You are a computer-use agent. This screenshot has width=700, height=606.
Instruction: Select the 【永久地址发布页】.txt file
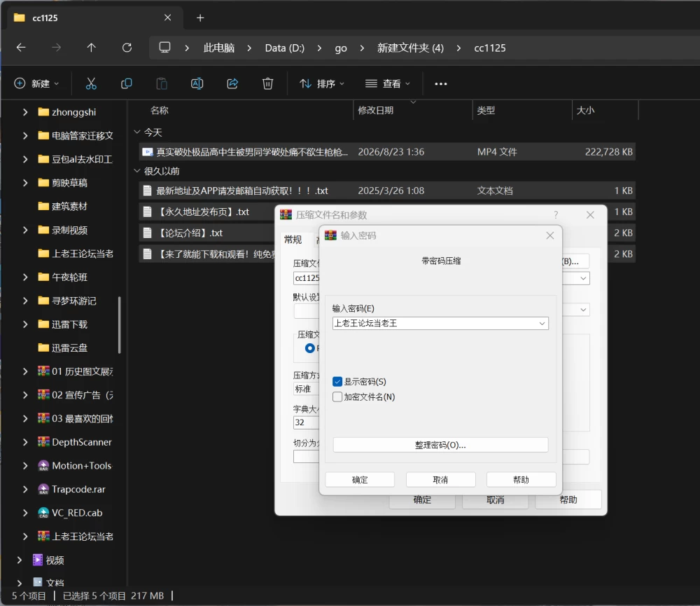pyautogui.click(x=204, y=212)
